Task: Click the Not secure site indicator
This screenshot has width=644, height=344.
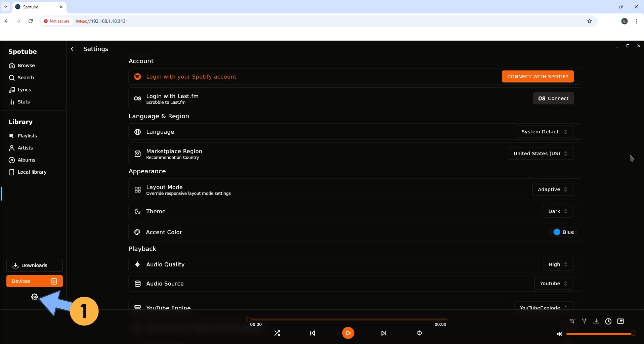Action: click(x=56, y=21)
